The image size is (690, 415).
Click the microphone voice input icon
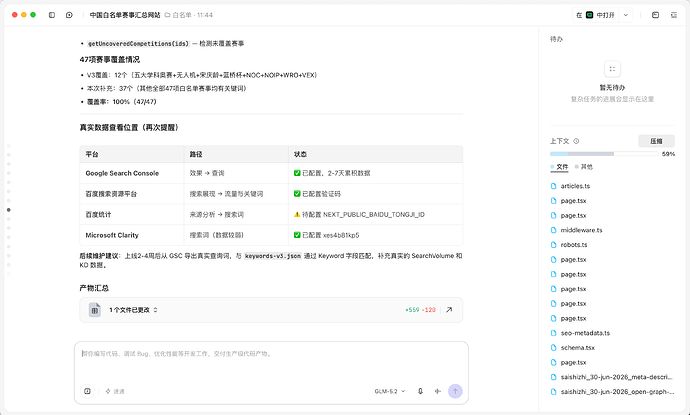click(420, 391)
